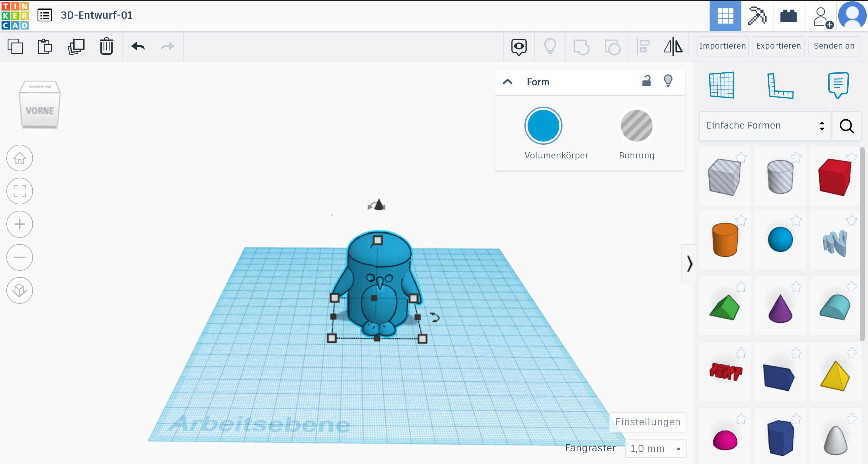868x464 pixels.
Task: Open the design list menu icon
Action: point(44,15)
